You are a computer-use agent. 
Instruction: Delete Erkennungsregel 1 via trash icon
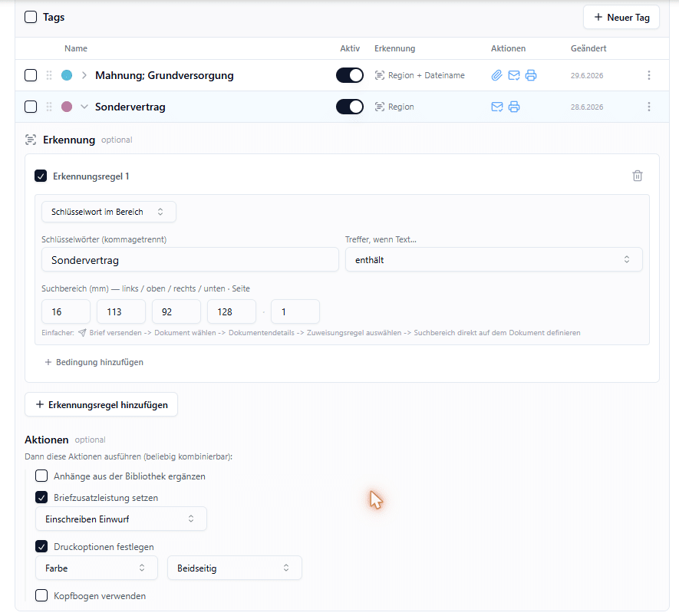638,176
